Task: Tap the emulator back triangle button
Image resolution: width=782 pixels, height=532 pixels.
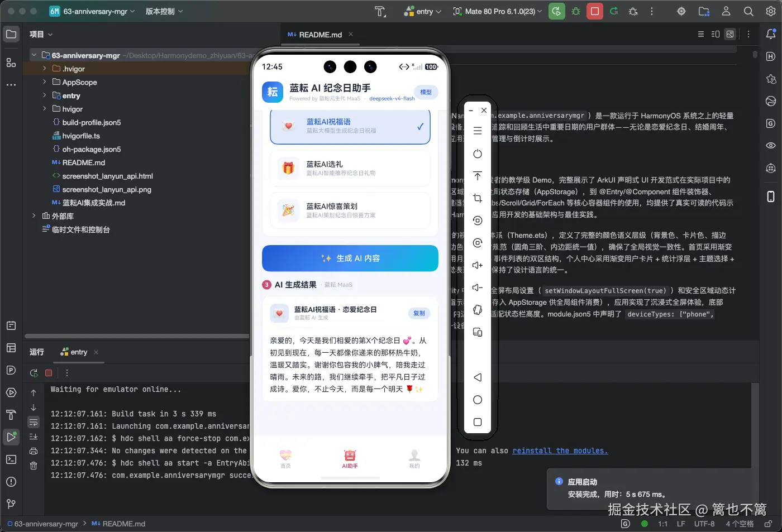Action: tap(478, 377)
